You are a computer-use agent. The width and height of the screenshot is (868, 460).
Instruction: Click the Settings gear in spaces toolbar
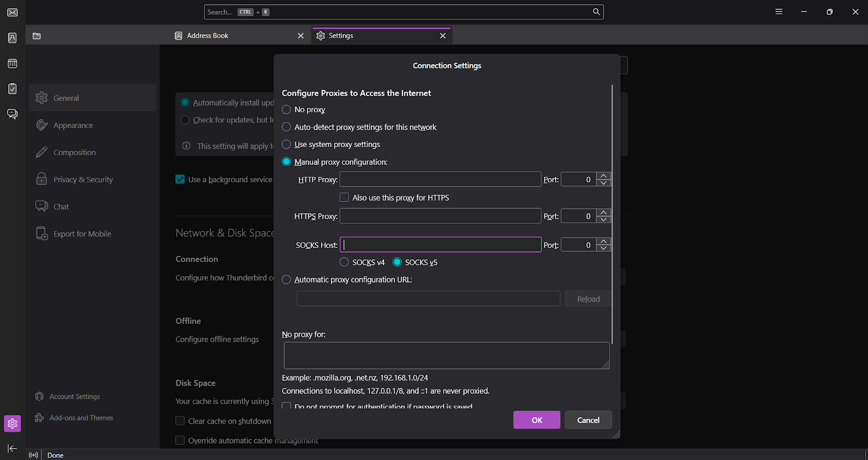click(12, 424)
